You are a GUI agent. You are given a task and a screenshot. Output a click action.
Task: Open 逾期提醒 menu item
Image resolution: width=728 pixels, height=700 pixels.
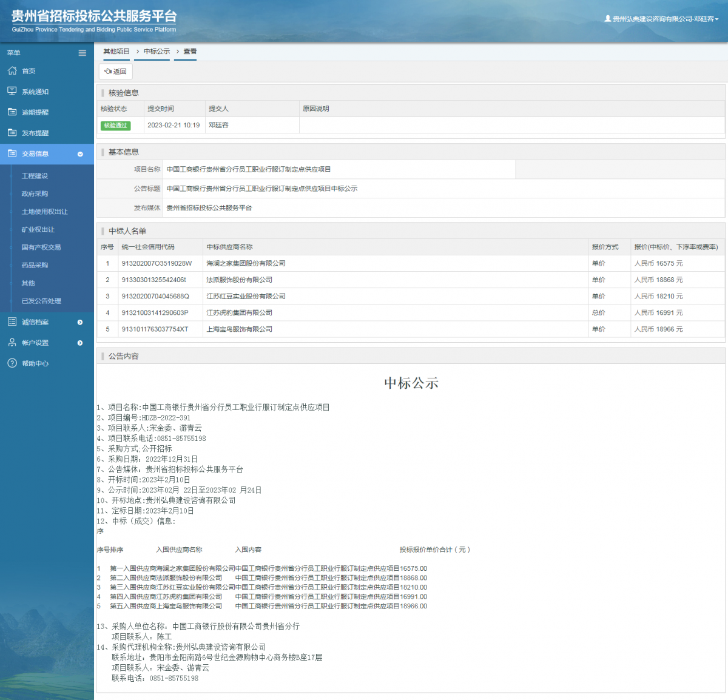coord(35,112)
